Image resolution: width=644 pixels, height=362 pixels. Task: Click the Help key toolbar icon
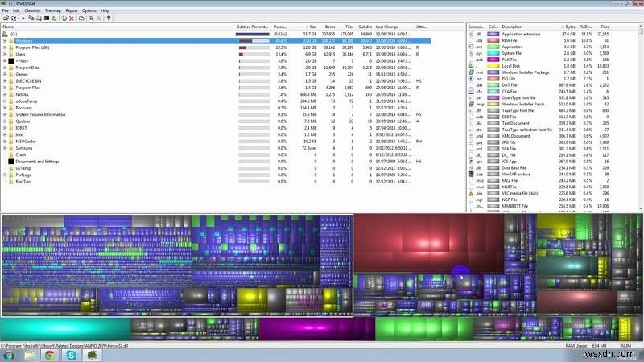pyautogui.click(x=109, y=19)
